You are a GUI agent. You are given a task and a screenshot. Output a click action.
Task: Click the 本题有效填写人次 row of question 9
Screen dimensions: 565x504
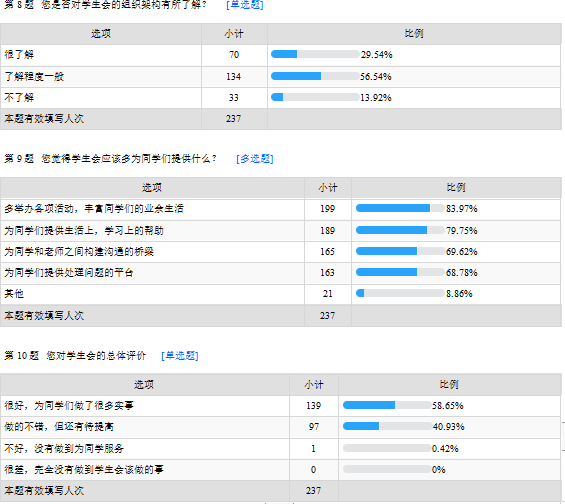(281, 316)
